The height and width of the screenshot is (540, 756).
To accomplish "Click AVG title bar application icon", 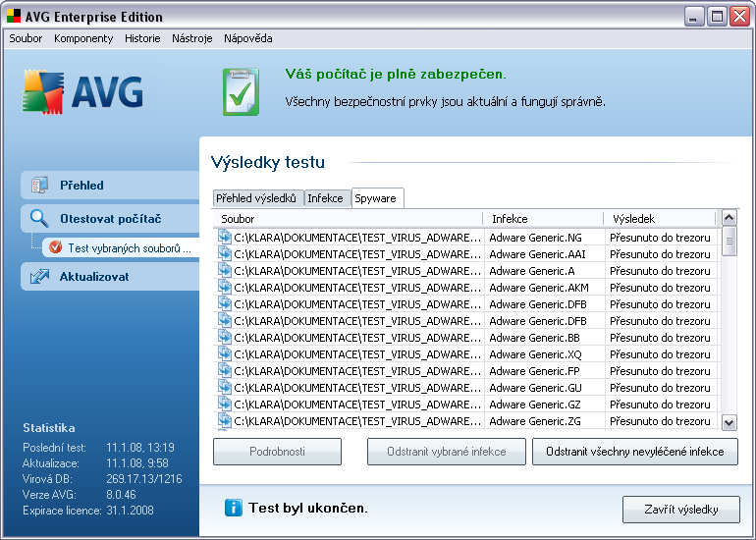I will pos(14,16).
